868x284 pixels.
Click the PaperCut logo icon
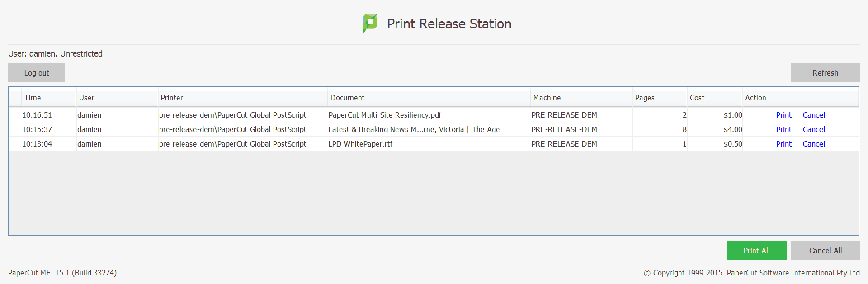pyautogui.click(x=370, y=24)
